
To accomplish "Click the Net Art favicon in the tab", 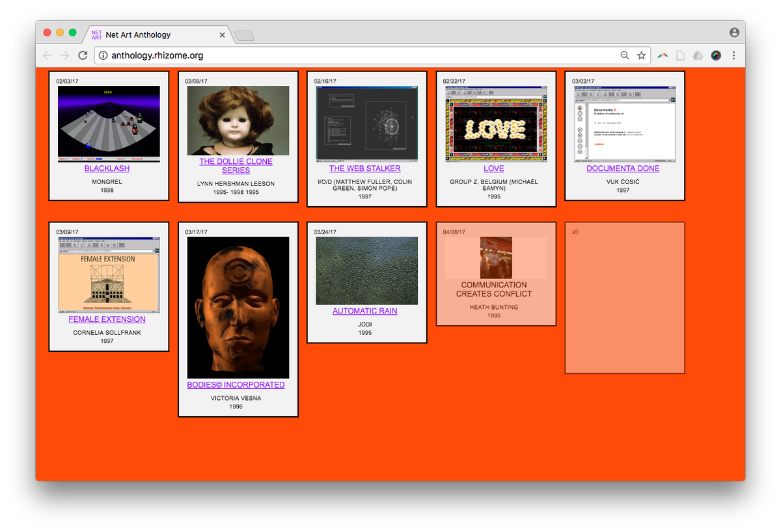I will click(x=96, y=35).
